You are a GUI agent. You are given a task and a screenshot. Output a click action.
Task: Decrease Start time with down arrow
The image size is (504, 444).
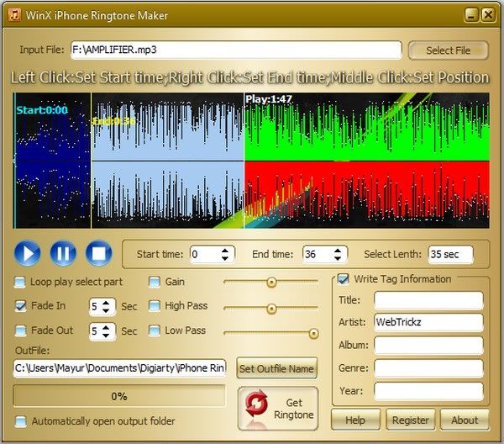click(x=225, y=258)
